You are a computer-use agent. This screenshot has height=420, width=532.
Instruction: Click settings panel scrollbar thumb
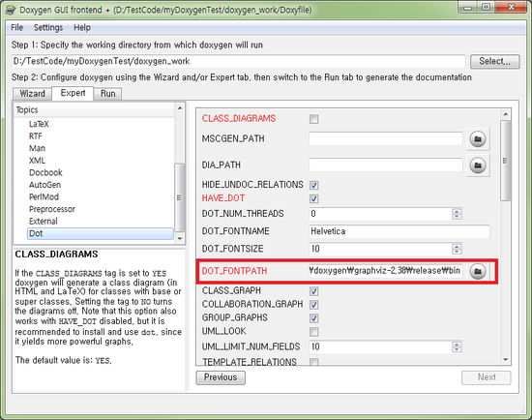tap(506, 161)
